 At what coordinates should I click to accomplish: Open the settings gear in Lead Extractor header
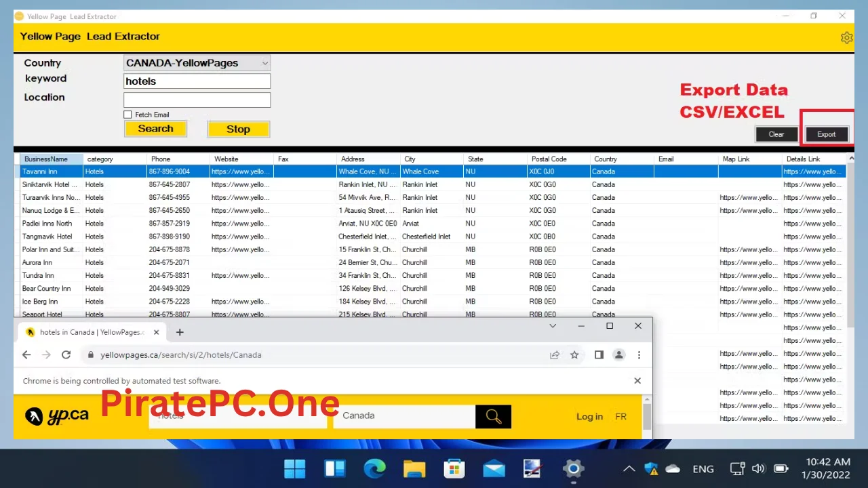(846, 38)
